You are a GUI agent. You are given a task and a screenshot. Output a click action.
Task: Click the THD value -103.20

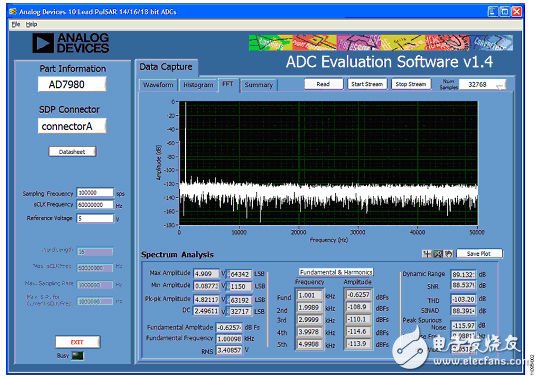464,300
